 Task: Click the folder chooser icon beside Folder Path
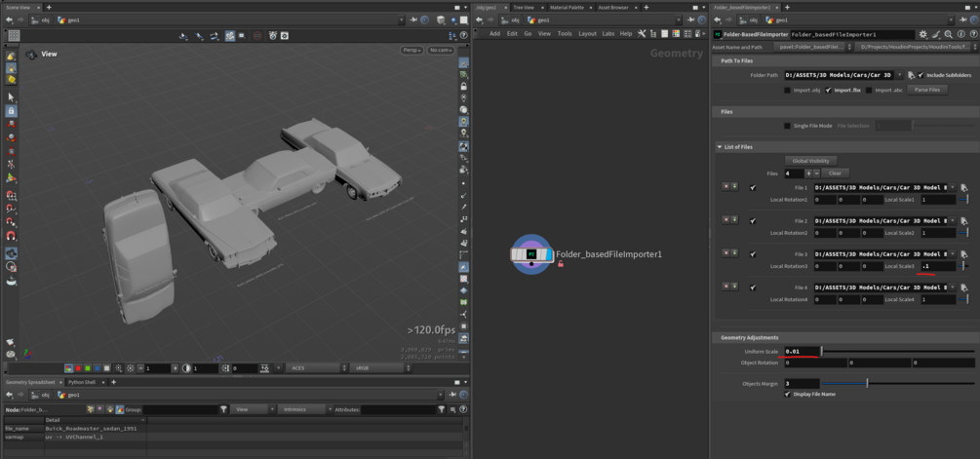click(911, 75)
